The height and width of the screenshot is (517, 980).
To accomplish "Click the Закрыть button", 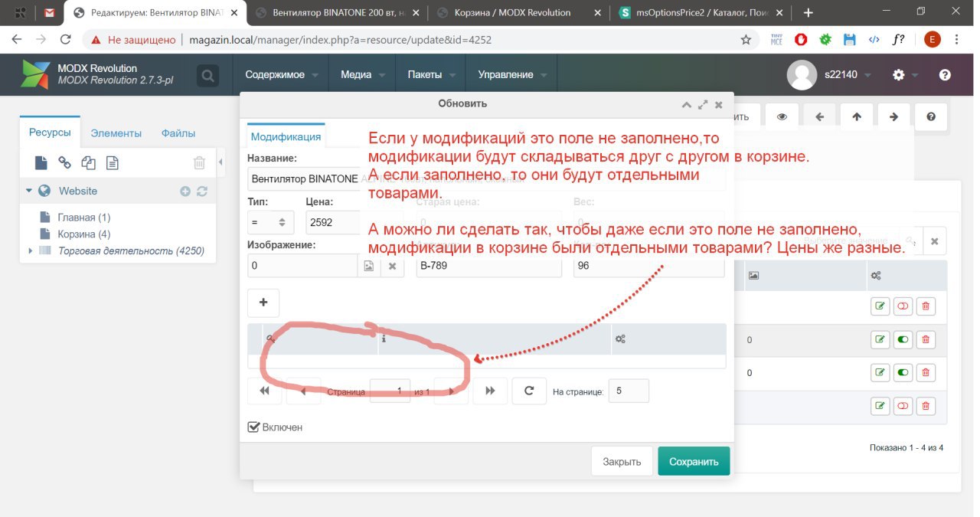I will tap(622, 462).
